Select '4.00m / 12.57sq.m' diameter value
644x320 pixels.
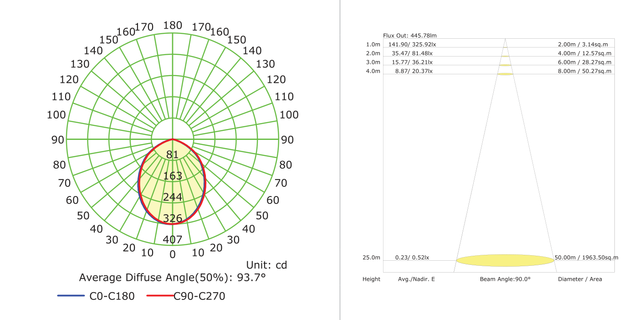(x=585, y=53)
